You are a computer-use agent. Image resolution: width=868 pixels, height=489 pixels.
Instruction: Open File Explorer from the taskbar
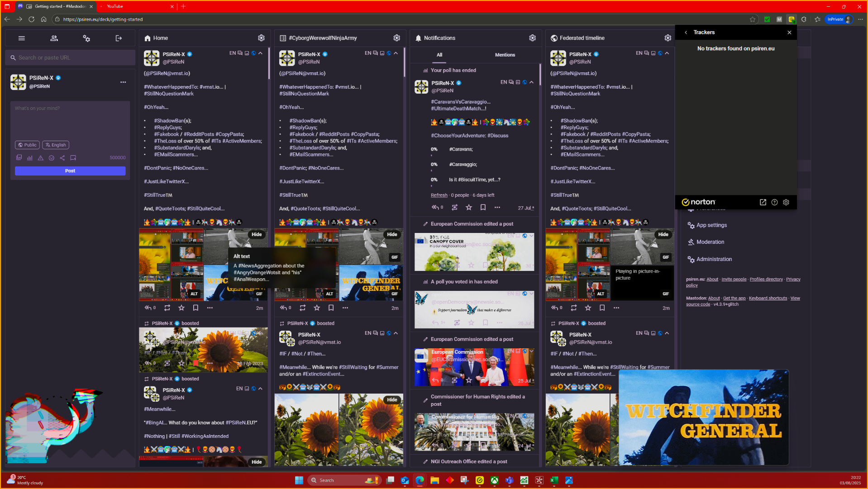[x=434, y=480]
